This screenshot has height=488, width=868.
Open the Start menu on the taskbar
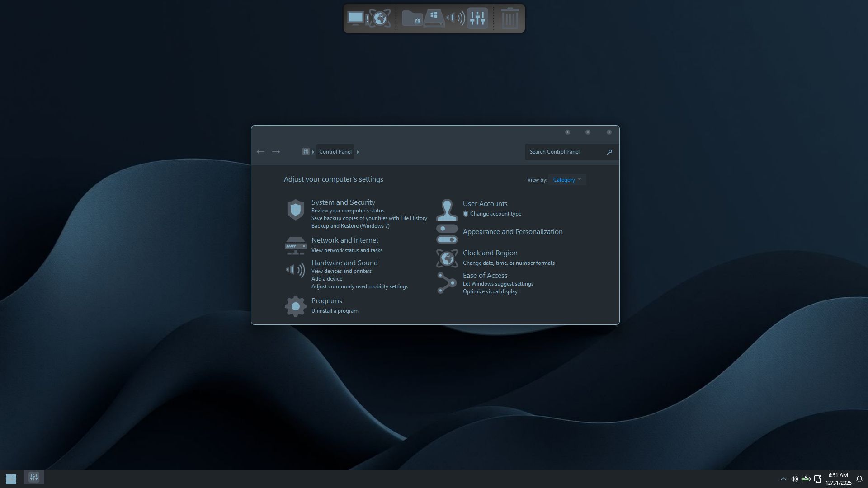[x=11, y=479]
